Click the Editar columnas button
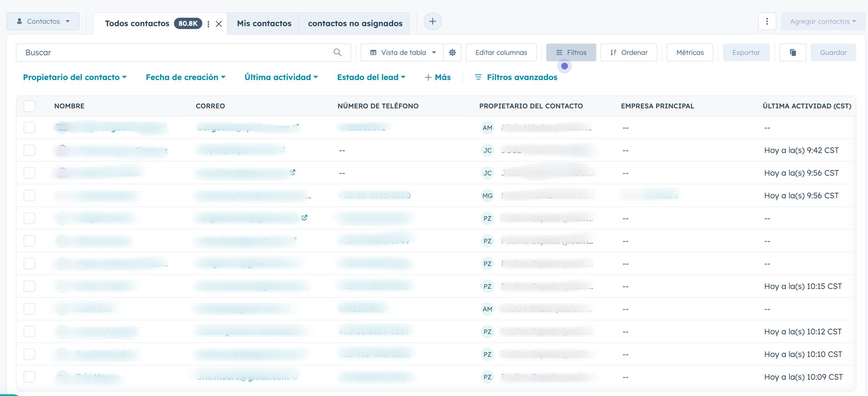This screenshot has height=396, width=868. tap(501, 52)
